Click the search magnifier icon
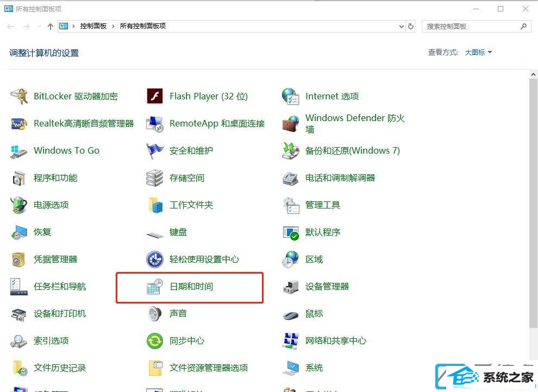 point(523,27)
